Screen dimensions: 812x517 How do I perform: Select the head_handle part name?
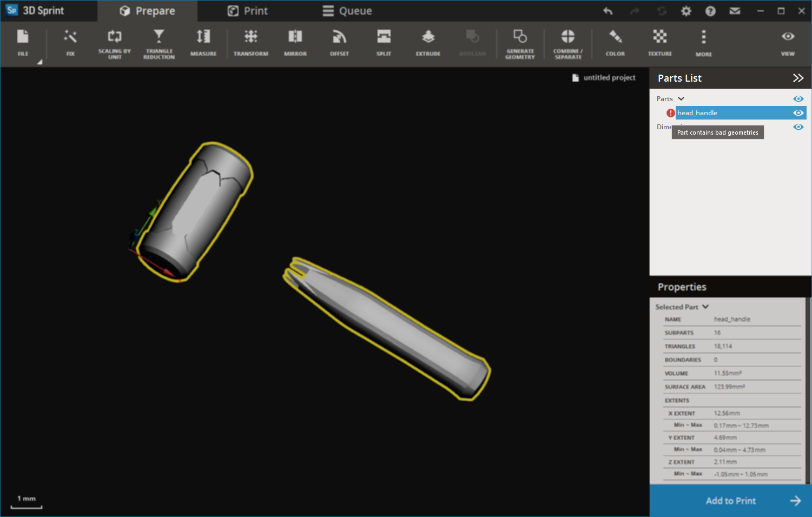[x=697, y=112]
